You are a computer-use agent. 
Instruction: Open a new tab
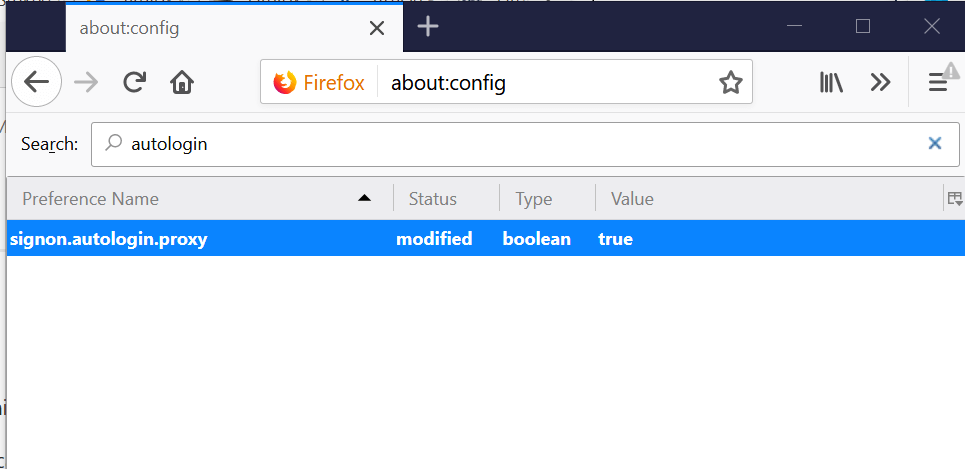428,27
